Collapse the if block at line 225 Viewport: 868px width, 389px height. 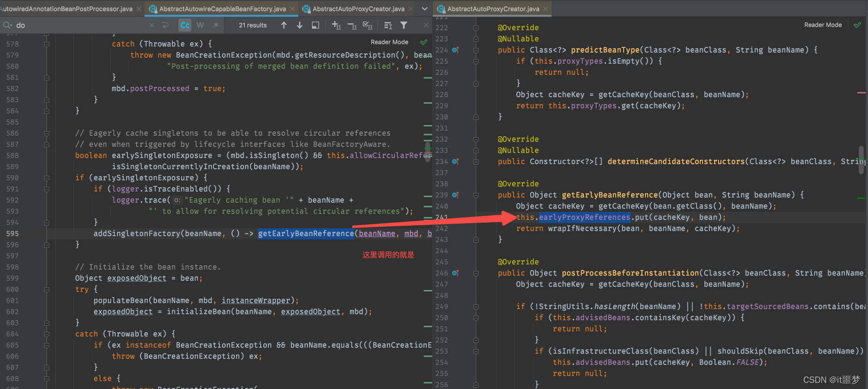click(476, 61)
